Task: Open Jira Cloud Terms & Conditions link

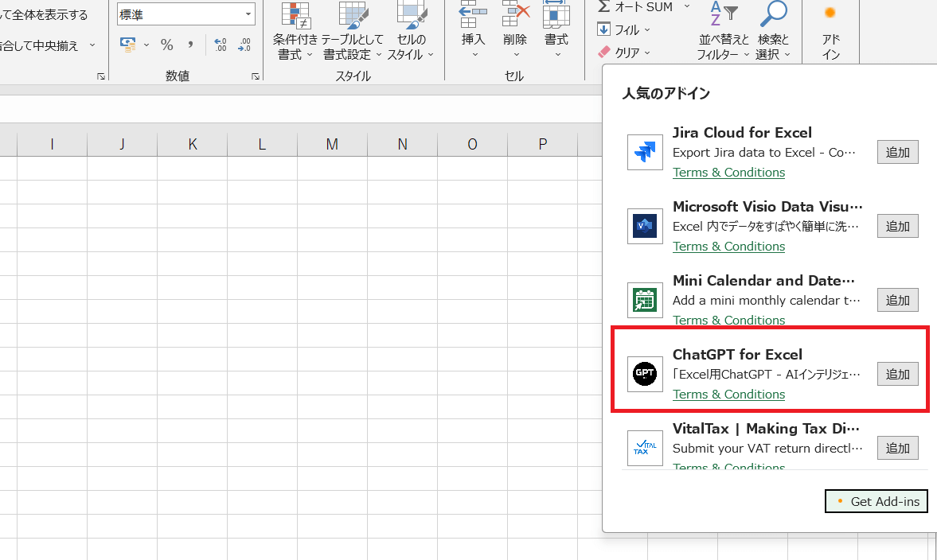Action: (x=728, y=173)
